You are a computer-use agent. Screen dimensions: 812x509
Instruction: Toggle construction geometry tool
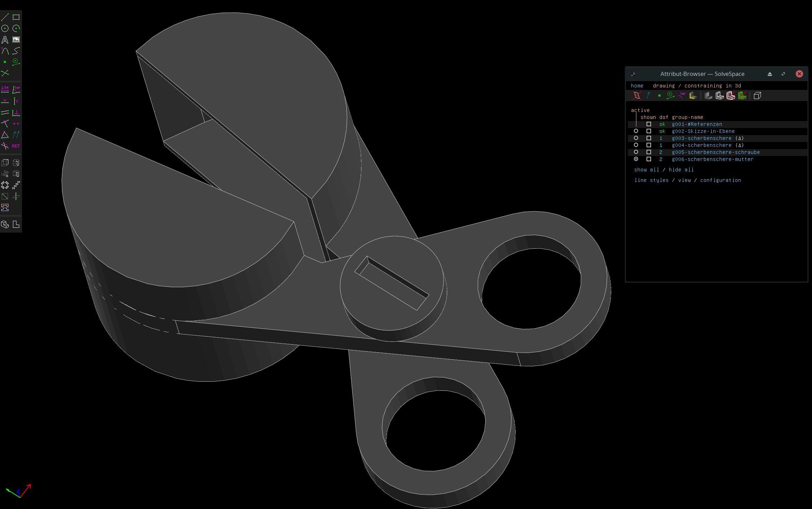[16, 62]
